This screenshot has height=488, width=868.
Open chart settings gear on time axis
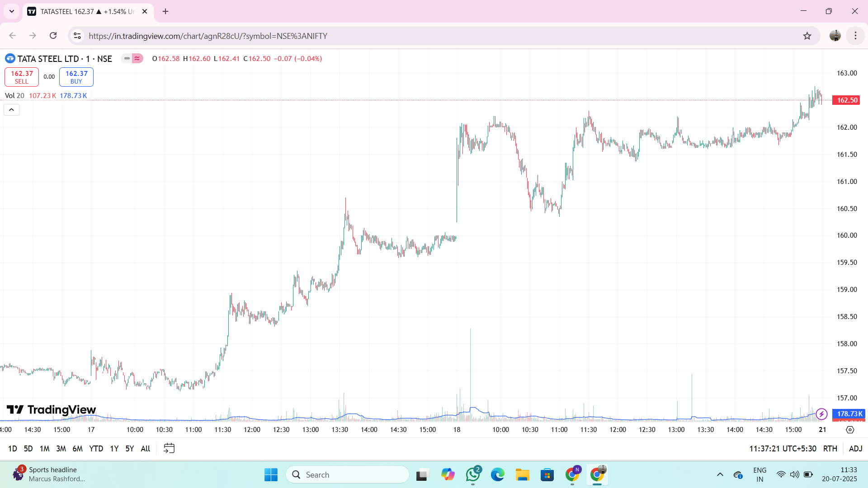(850, 430)
